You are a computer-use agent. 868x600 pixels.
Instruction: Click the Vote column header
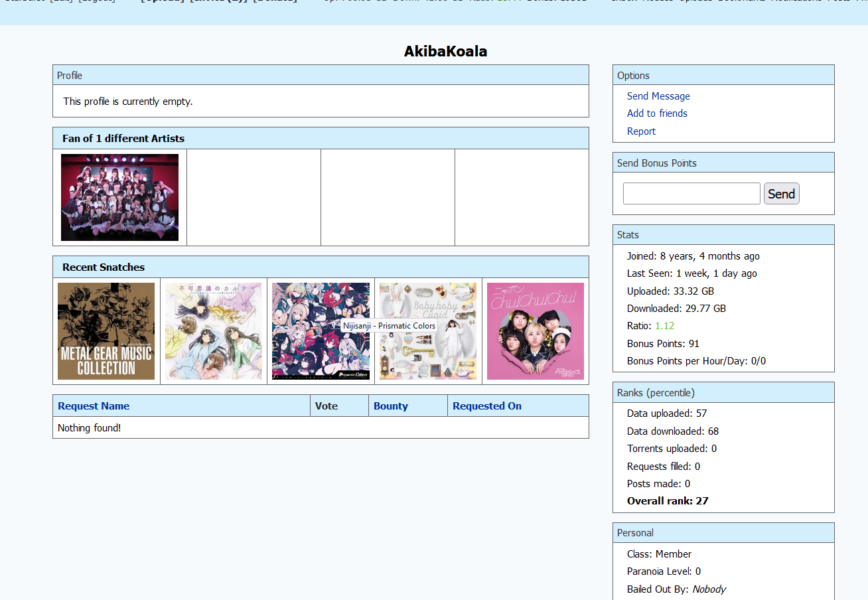[326, 406]
